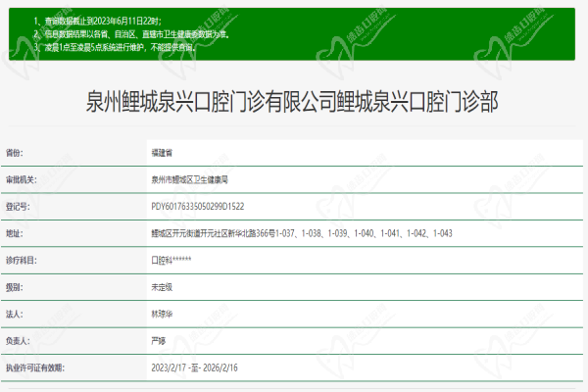Select the responsible person value 严琴

click(158, 341)
